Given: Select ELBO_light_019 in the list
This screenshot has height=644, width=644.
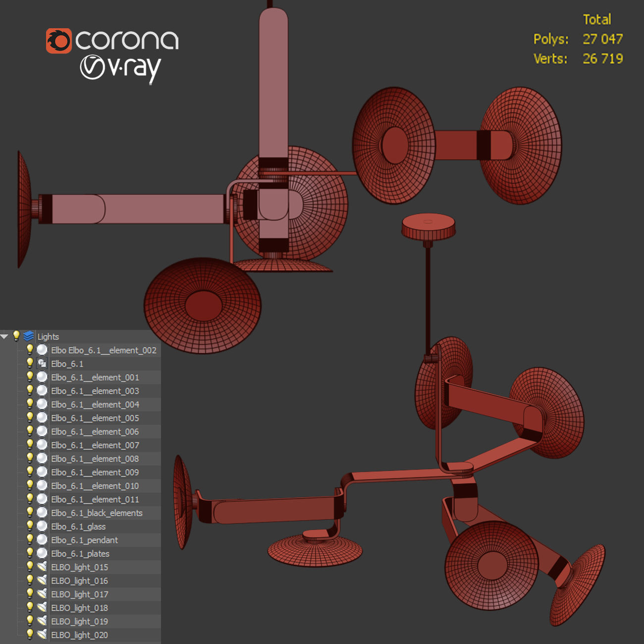Looking at the screenshot, I should click(79, 621).
